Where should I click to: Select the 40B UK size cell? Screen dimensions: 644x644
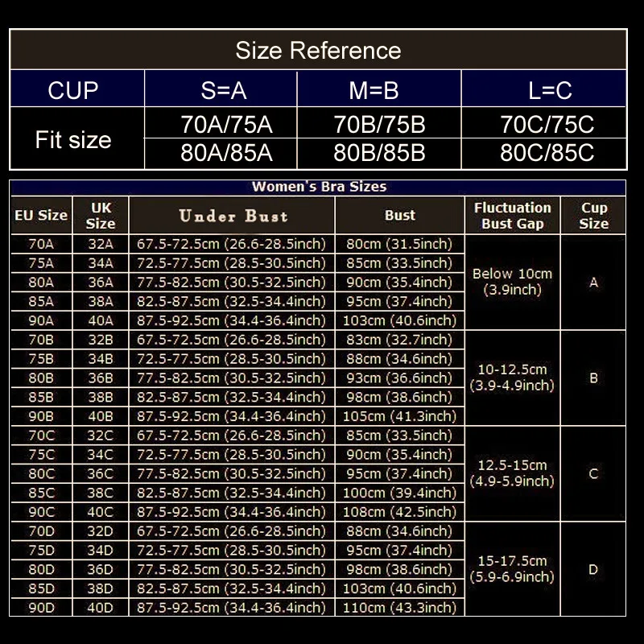pyautogui.click(x=101, y=416)
